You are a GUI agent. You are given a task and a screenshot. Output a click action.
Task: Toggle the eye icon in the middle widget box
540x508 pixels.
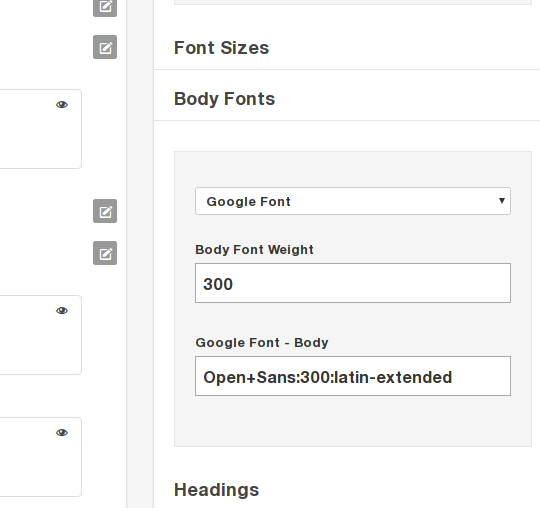click(62, 311)
